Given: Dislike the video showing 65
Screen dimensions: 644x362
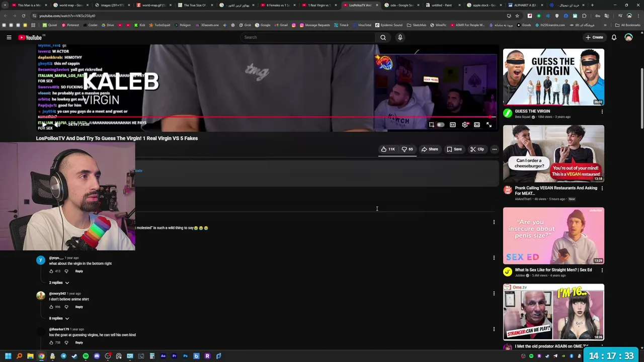Looking at the screenshot, I should [x=408, y=149].
